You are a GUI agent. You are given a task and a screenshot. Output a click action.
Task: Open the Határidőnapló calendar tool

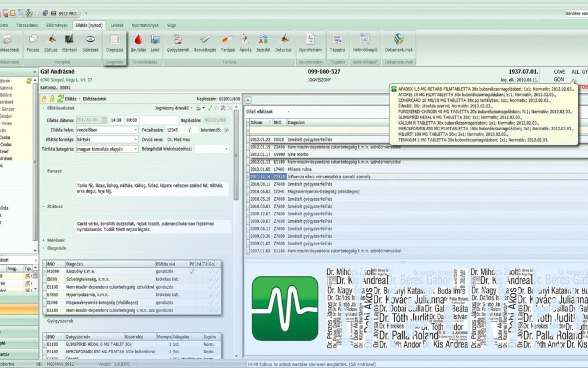(x=365, y=43)
